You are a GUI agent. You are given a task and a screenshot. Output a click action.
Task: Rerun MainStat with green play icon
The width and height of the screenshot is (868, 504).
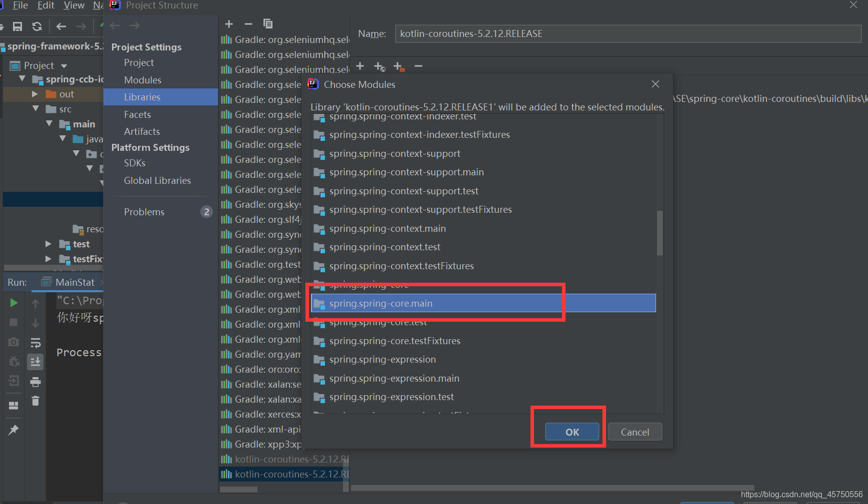click(14, 303)
